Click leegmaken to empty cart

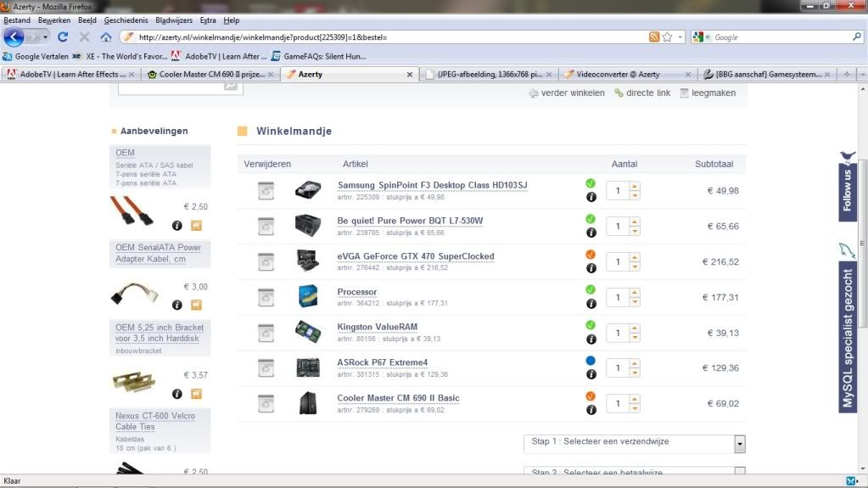708,93
